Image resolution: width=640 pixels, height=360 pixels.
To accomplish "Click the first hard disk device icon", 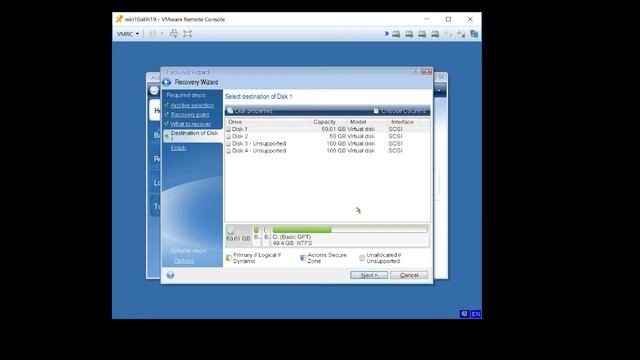I will click(x=396, y=34).
